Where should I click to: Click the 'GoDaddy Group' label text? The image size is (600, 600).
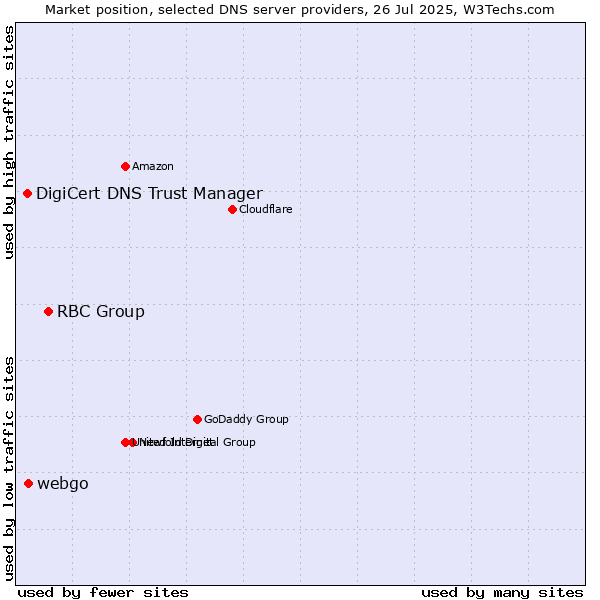[x=246, y=419]
